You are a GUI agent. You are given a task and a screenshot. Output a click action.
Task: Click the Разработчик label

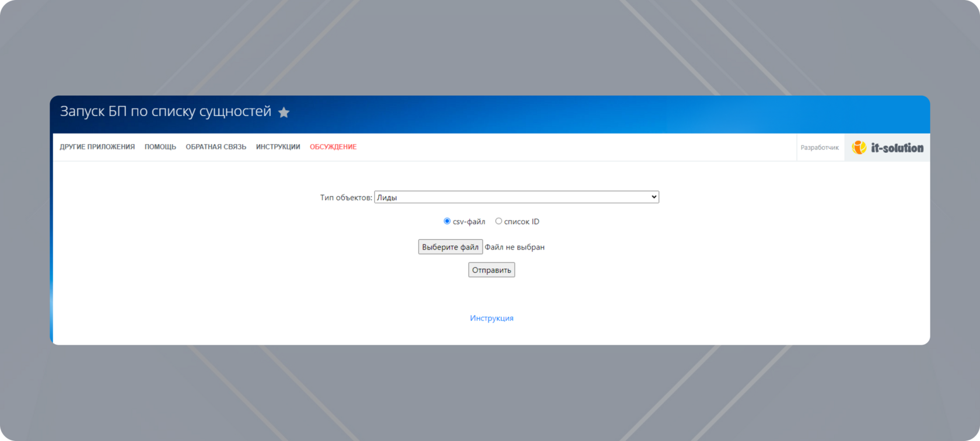point(820,148)
